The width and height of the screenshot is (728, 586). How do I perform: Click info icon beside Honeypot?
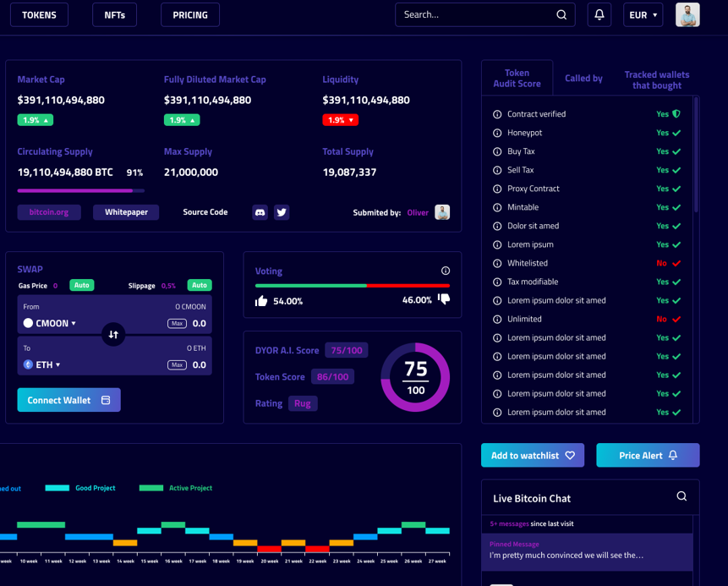pos(497,133)
